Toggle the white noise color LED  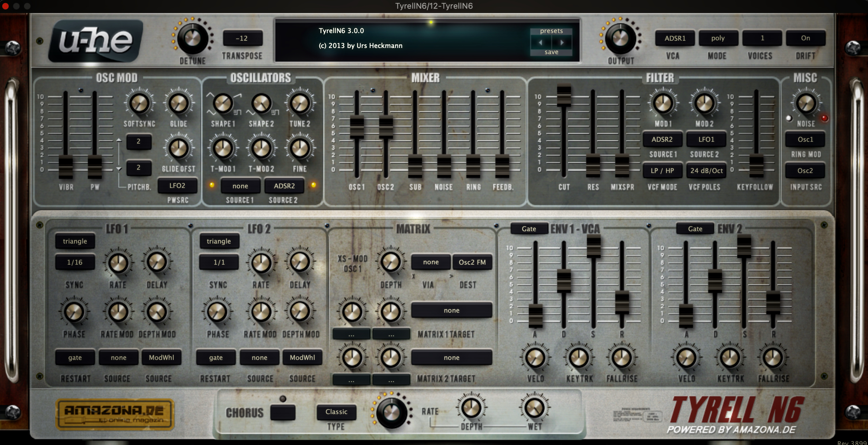pyautogui.click(x=789, y=118)
